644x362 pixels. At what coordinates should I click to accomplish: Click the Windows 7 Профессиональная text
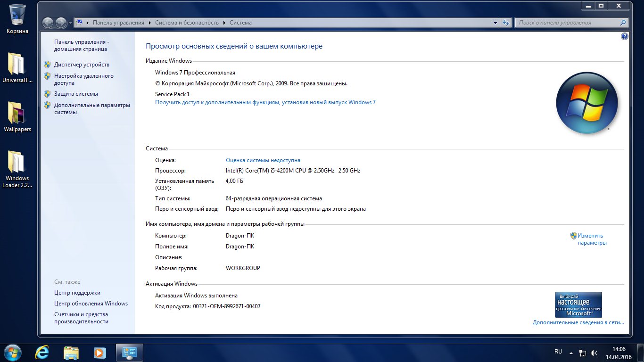tap(195, 73)
